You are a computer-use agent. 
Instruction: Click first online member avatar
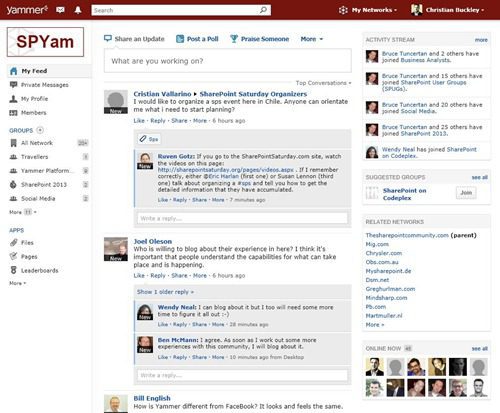coord(374,367)
